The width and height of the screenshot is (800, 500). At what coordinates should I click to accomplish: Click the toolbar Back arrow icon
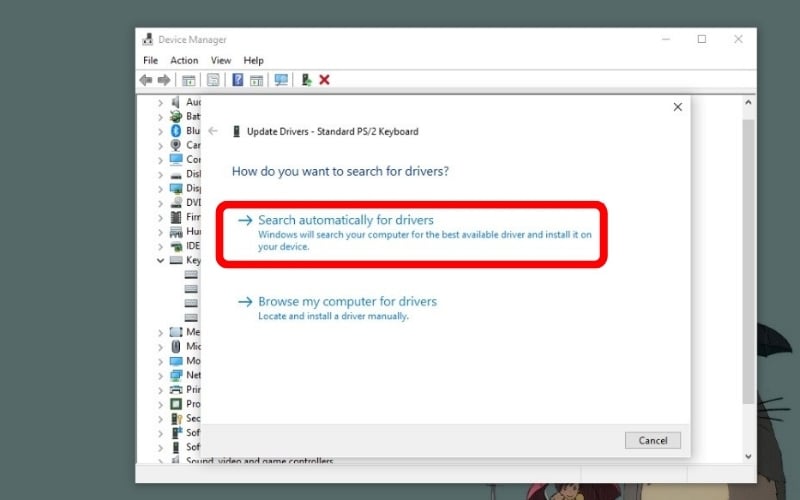146,80
